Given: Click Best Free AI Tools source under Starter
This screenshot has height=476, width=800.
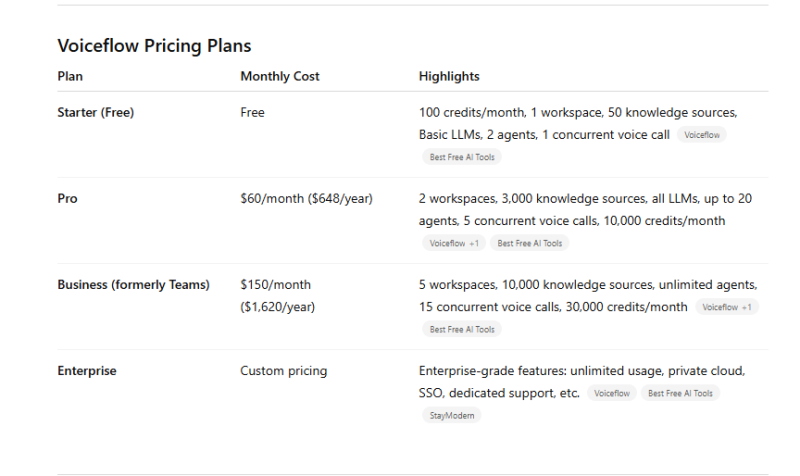Looking at the screenshot, I should tap(462, 157).
